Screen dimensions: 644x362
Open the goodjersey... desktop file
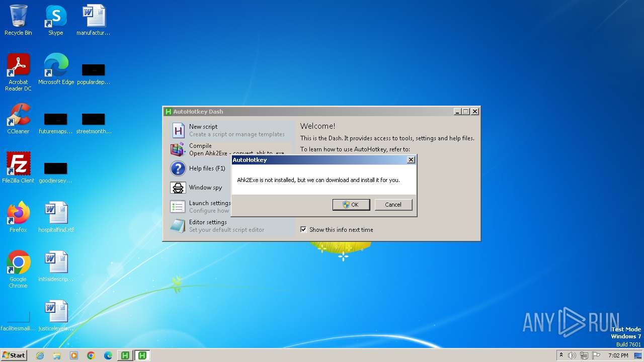pos(56,172)
